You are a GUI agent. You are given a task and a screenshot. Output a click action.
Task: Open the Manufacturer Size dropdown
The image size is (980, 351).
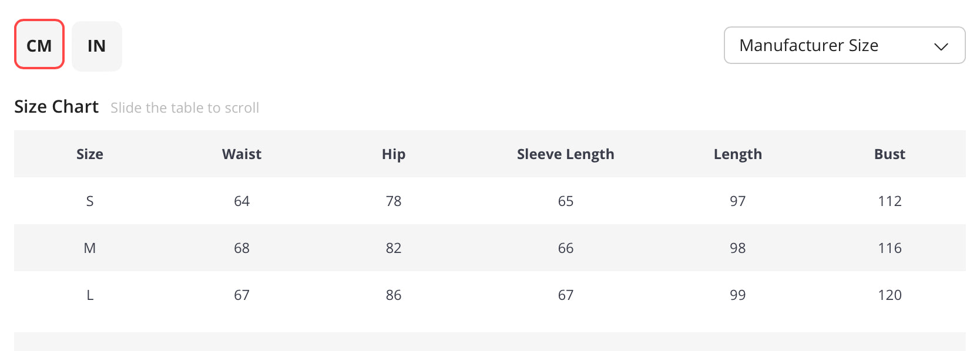tap(844, 45)
